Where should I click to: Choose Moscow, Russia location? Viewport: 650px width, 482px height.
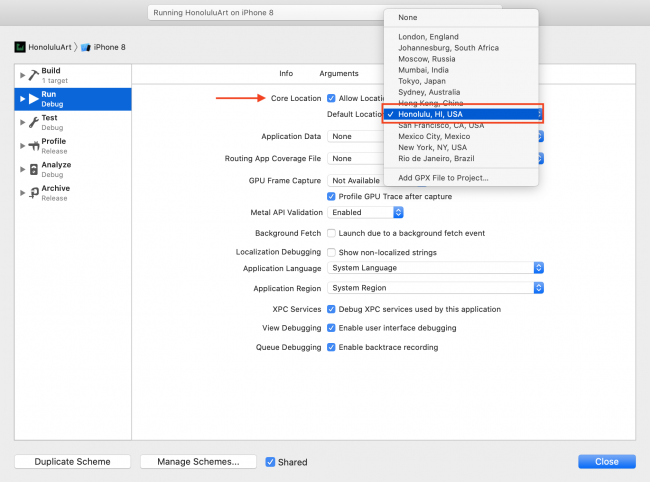coord(461,59)
